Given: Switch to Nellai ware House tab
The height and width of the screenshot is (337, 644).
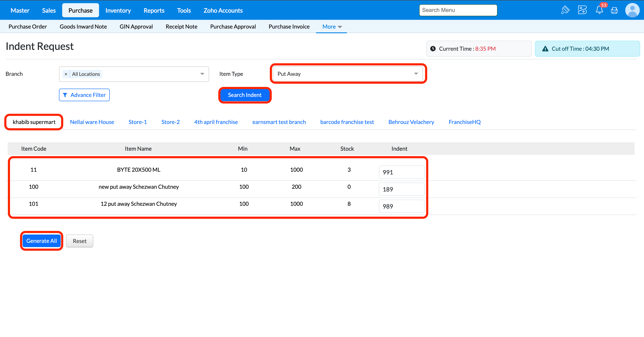Looking at the screenshot, I should pyautogui.click(x=92, y=122).
